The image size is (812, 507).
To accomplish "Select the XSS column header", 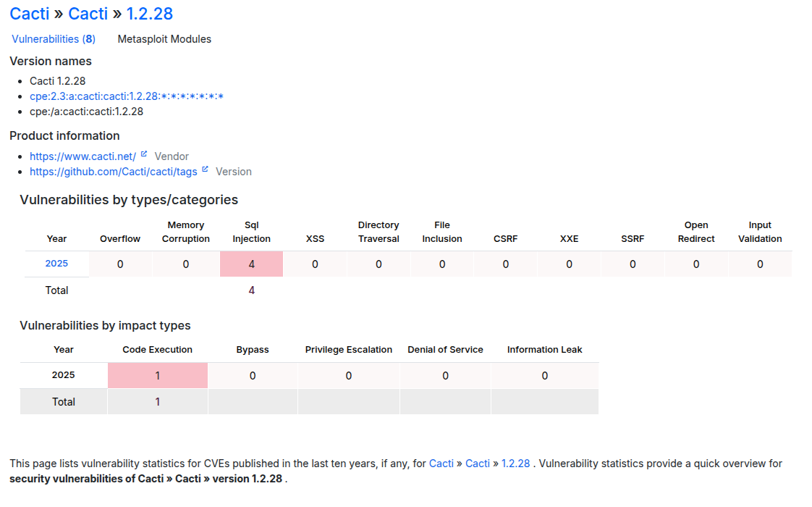I will 315,238.
